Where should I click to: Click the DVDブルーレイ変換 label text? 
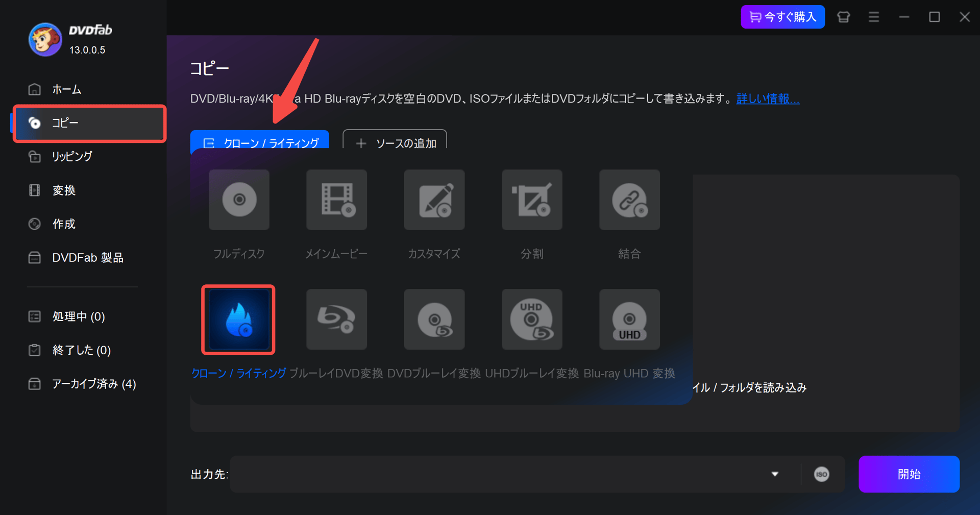pos(434,374)
